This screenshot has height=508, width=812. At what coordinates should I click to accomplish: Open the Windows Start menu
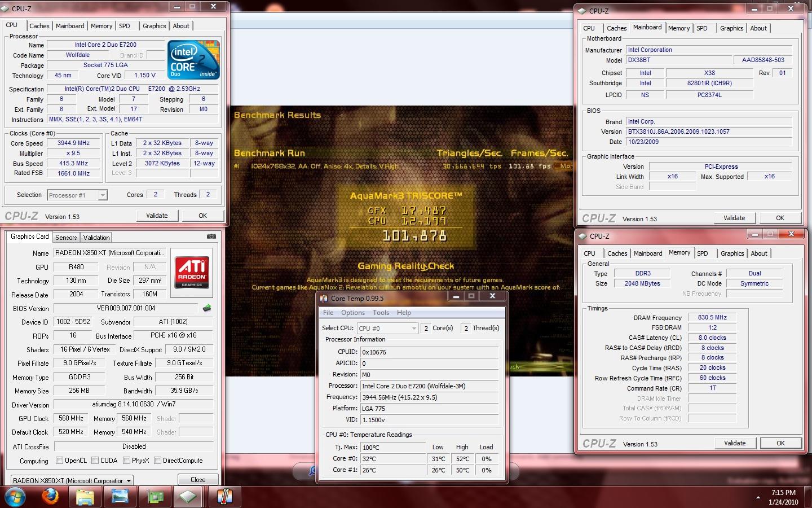click(15, 497)
